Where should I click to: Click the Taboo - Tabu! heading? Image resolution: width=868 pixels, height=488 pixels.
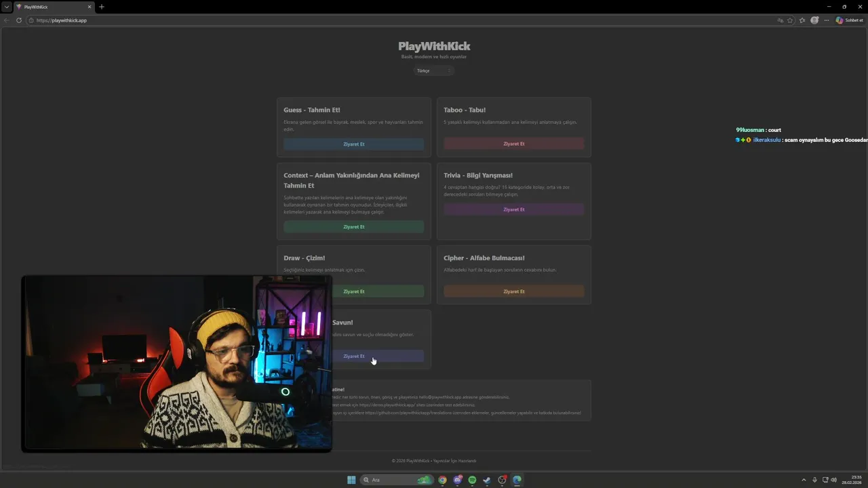tap(465, 110)
